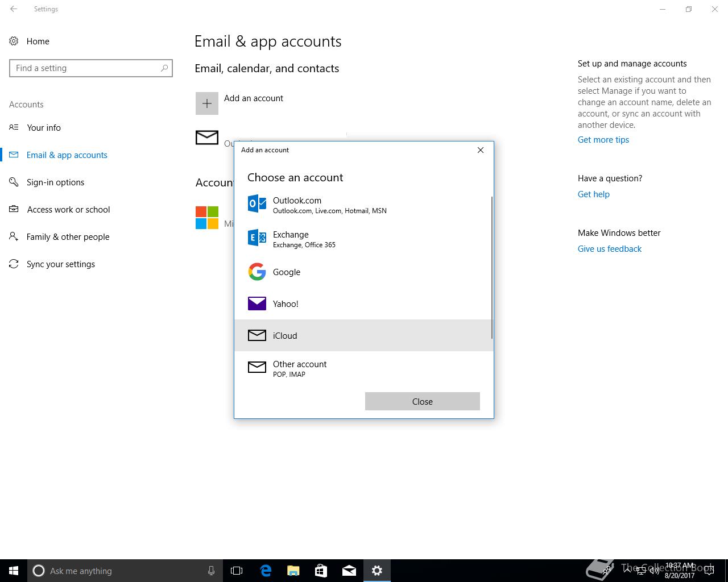Click the Cortana microphone icon
The height and width of the screenshot is (582, 728).
(211, 571)
